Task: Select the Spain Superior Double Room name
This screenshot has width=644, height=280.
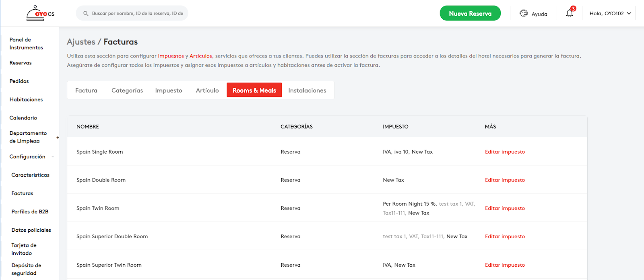Action: pos(112,236)
